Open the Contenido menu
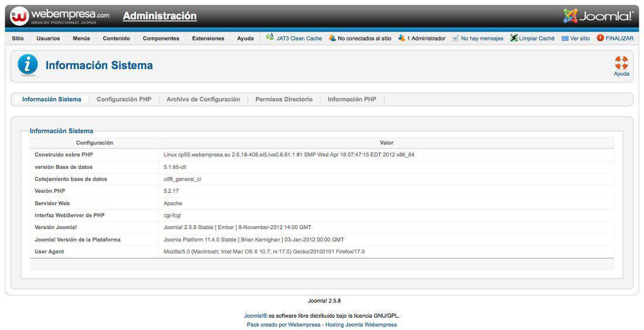Viewport: 644px width, 330px height. pyautogui.click(x=117, y=38)
